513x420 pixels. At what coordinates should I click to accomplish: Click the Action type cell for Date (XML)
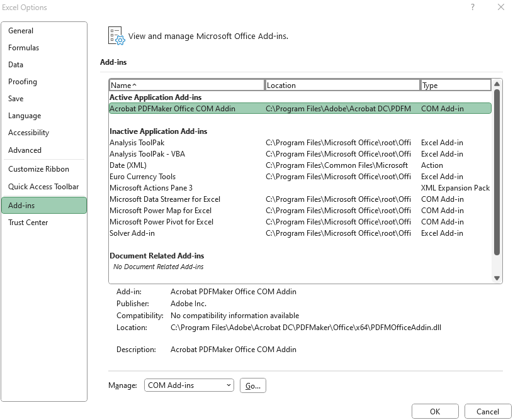pos(432,165)
